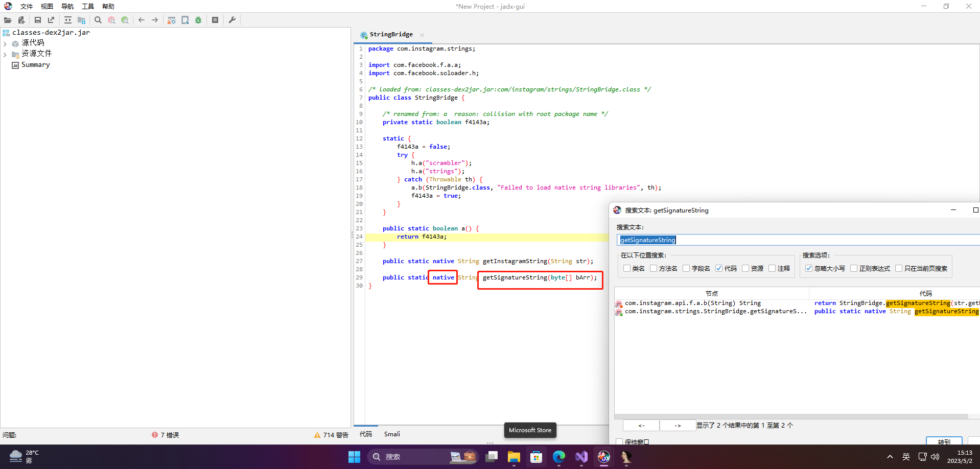Show hidden tray icons chevron
Image resolution: width=980 pixels, height=469 pixels.
point(890,457)
